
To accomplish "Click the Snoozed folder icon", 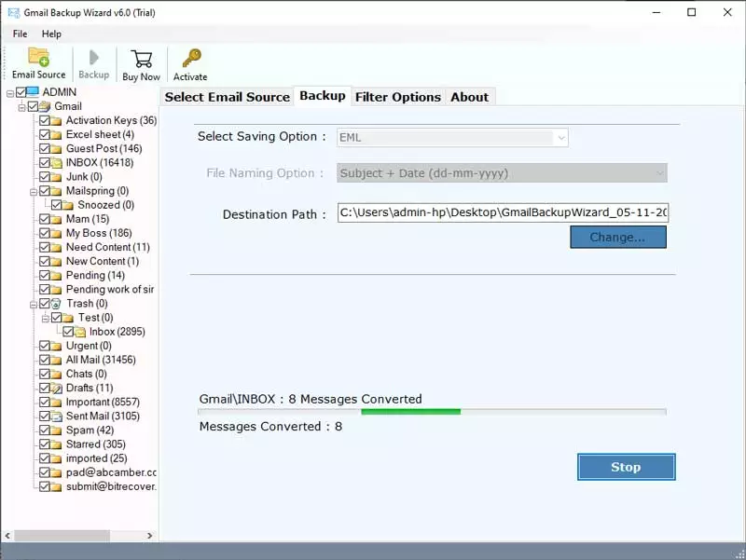I will click(68, 205).
